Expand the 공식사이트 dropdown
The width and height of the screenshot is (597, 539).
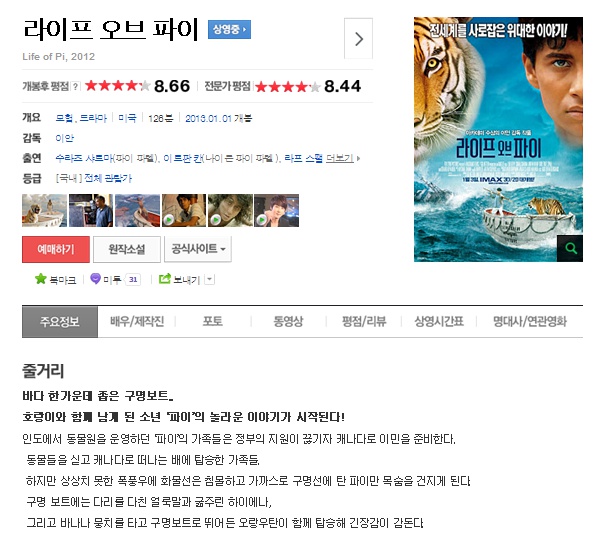click(198, 249)
